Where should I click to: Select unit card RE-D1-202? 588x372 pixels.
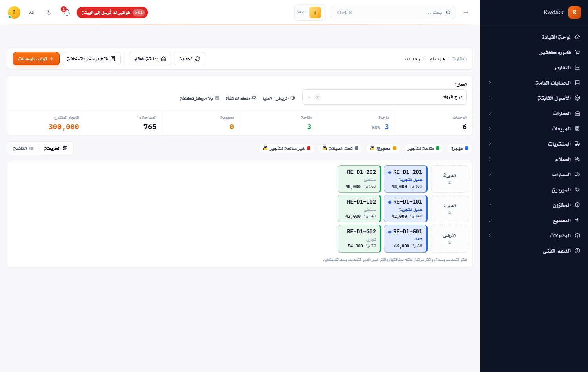coord(359,179)
